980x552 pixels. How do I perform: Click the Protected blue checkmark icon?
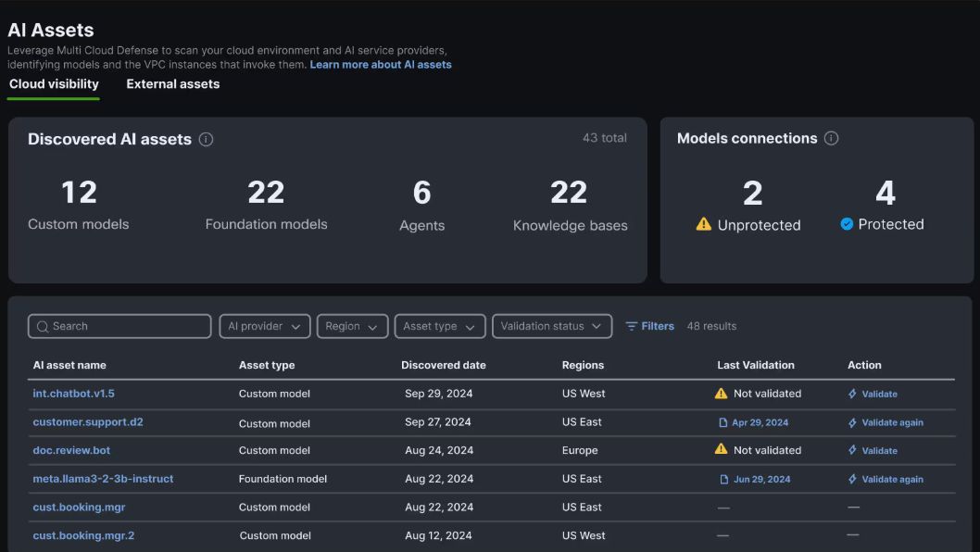847,224
